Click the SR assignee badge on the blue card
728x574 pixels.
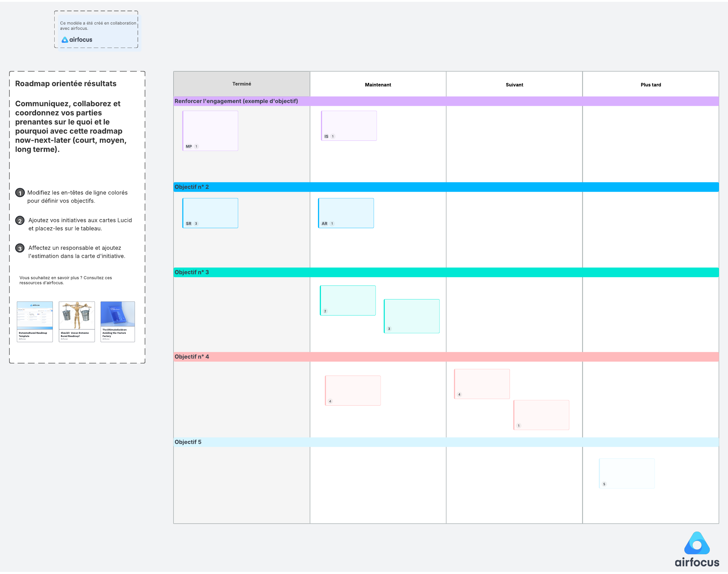(x=188, y=224)
